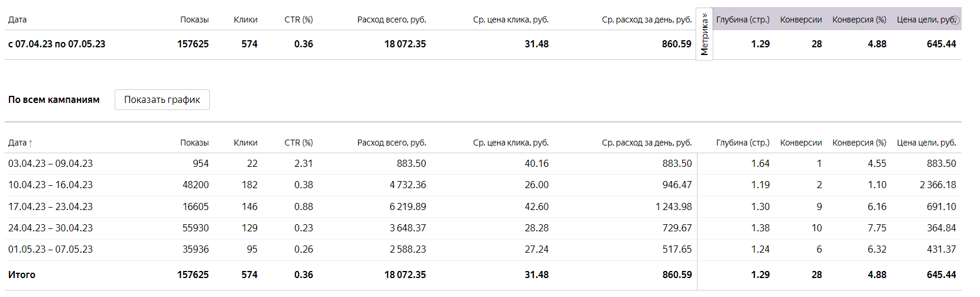
Task: Click lower Ср. расход за день header
Action: coord(647,143)
